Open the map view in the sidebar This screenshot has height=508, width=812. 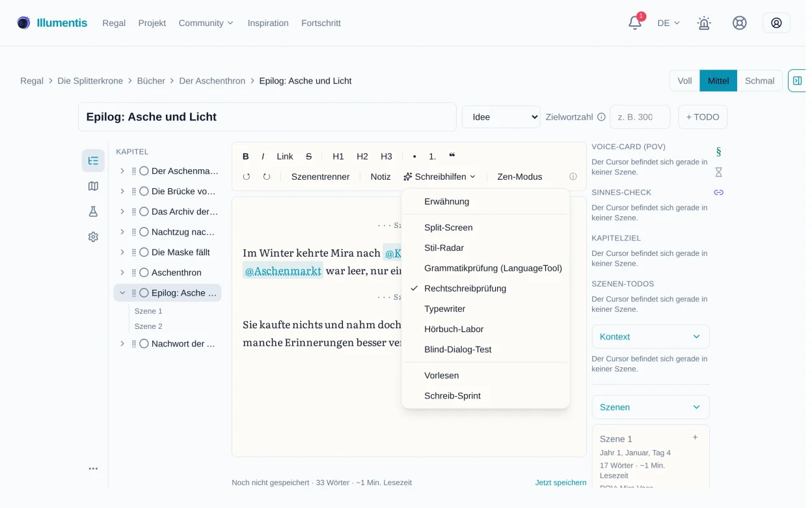coord(93,186)
